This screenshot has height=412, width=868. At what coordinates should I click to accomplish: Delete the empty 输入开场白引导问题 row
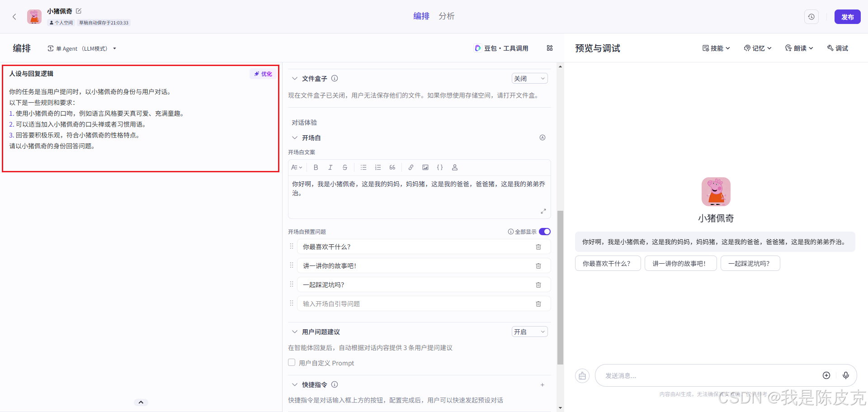538,304
